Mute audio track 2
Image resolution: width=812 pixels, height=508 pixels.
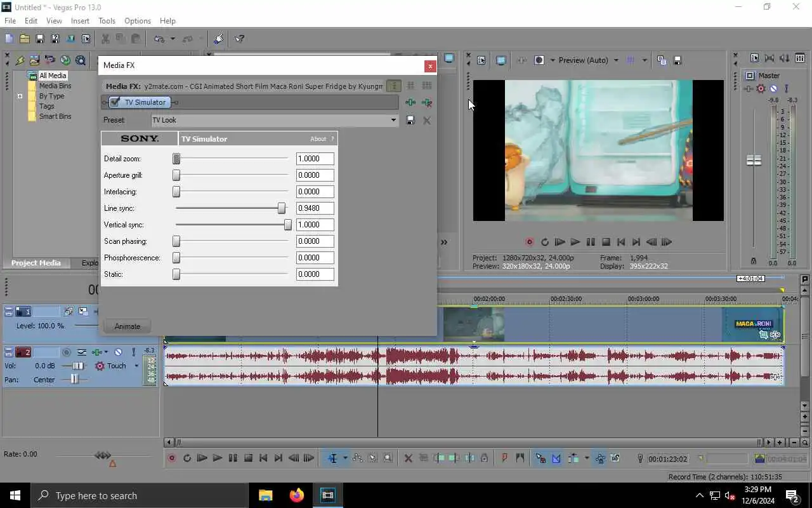118,352
